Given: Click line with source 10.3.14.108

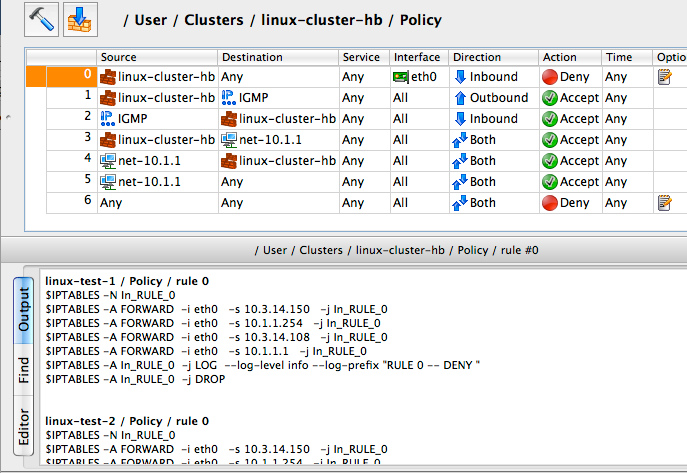Looking at the screenshot, I should (216, 337).
